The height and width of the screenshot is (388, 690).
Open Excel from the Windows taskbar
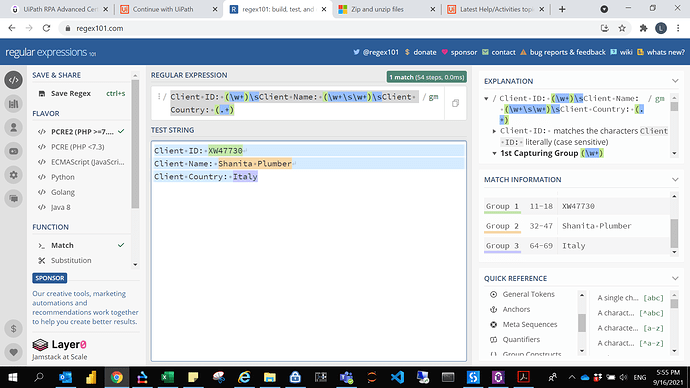168,377
